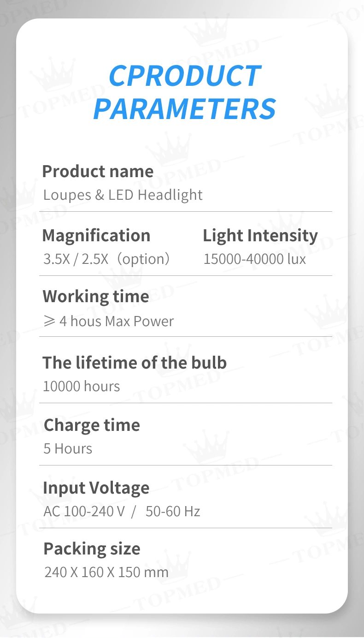
Task: Select the "Light Intensity" heading
Action: coord(260,235)
